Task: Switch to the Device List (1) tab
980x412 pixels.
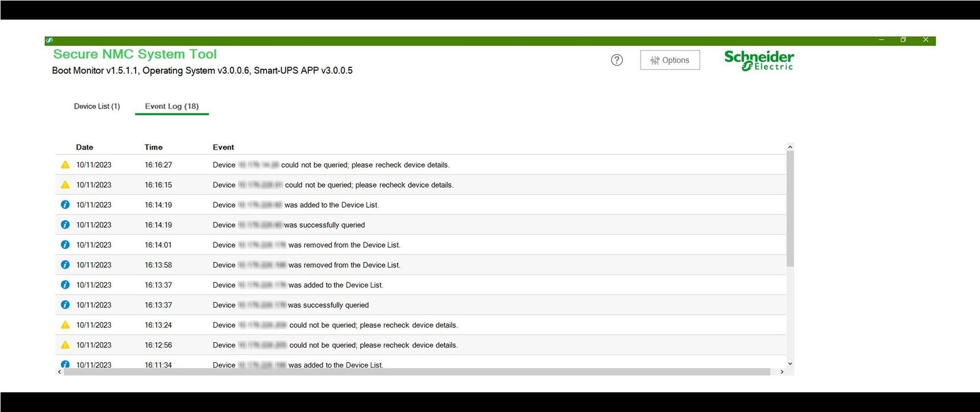Action: tap(97, 106)
